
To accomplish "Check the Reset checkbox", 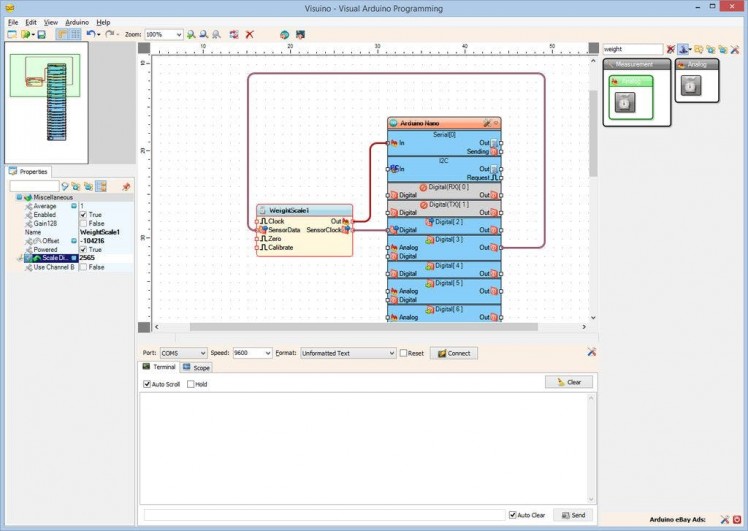I will pos(404,353).
